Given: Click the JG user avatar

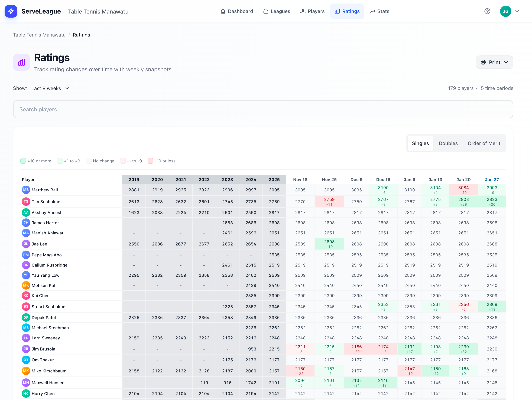Looking at the screenshot, I should 505,11.
